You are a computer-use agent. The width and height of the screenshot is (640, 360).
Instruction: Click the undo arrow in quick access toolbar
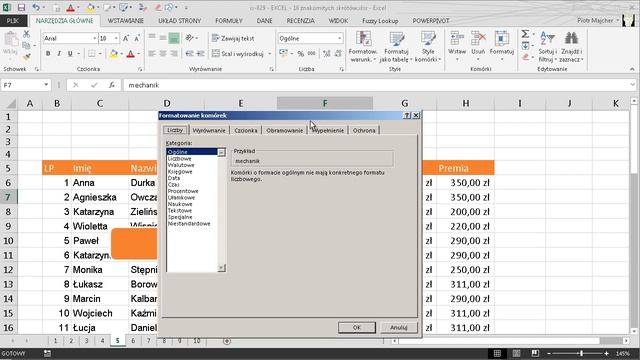click(x=36, y=8)
